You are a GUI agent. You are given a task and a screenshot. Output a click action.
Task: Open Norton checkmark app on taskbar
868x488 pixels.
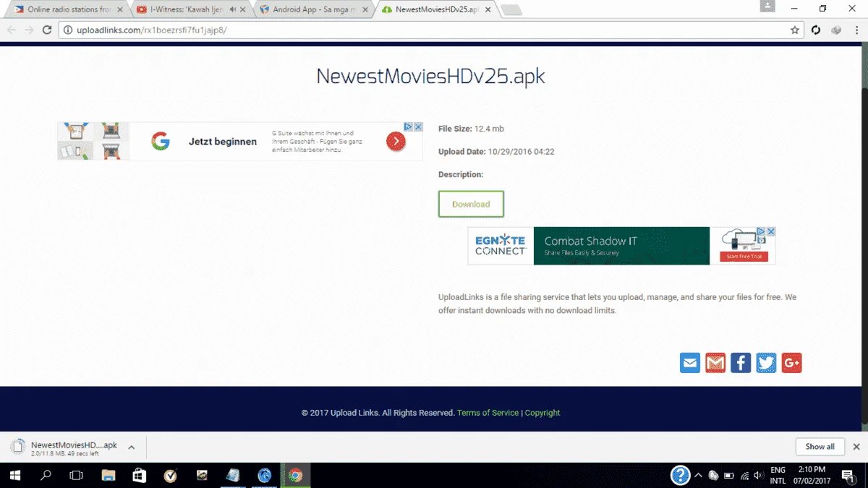(x=171, y=475)
